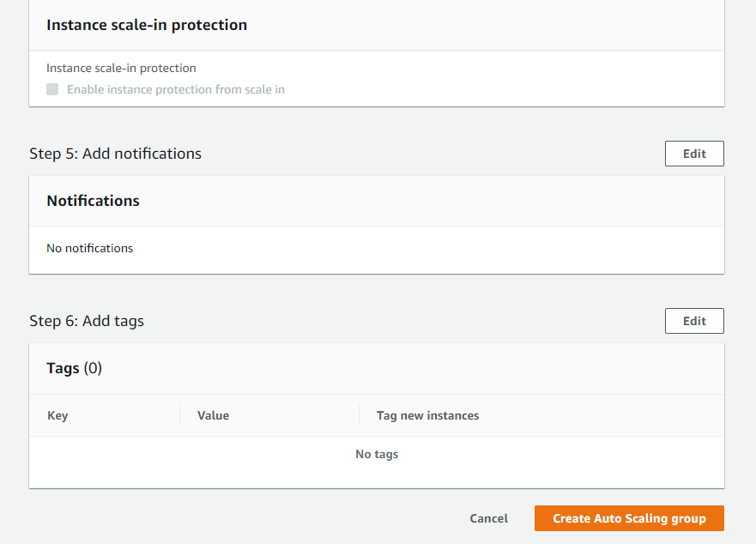Click the divider between Key and Value columns
Viewport: 756px width, 544px height.
(x=179, y=415)
